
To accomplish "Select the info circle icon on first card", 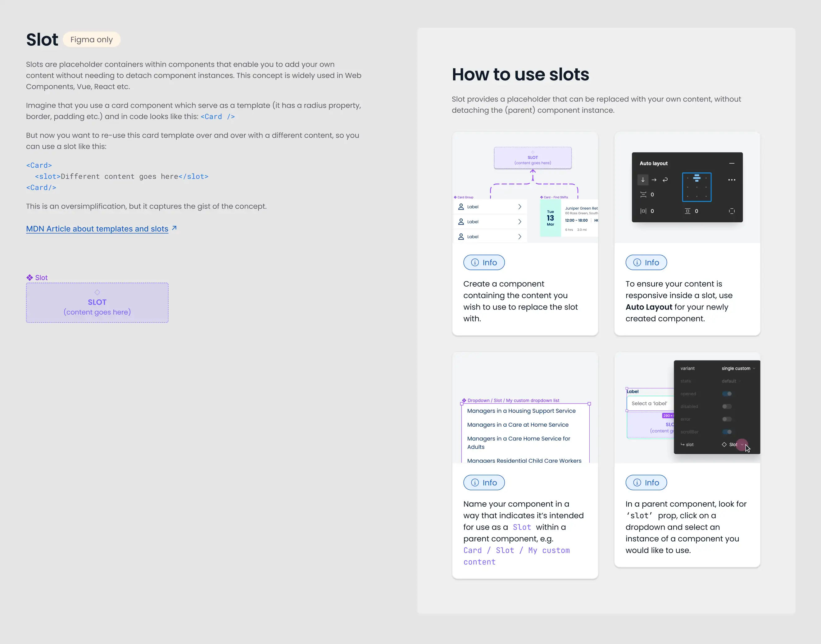I will coord(474,263).
